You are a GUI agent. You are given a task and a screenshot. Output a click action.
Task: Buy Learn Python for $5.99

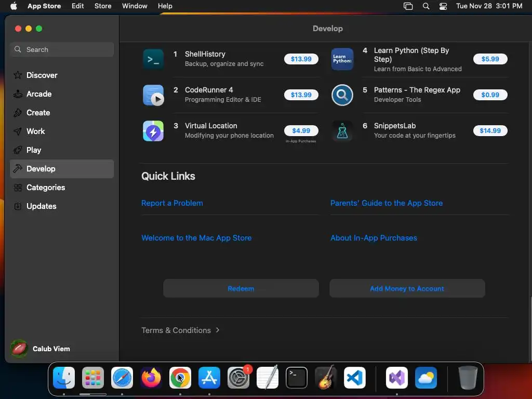point(490,59)
